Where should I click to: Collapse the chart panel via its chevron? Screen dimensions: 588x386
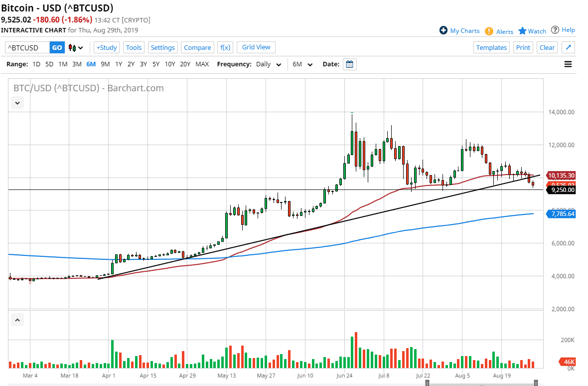(x=17, y=103)
